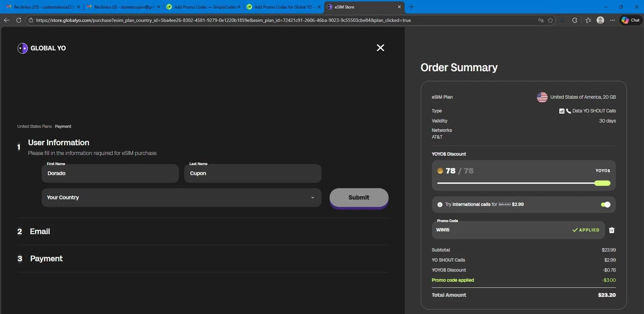Toggle the international calls add-on switch
The image size is (644, 314).
pyautogui.click(x=606, y=205)
